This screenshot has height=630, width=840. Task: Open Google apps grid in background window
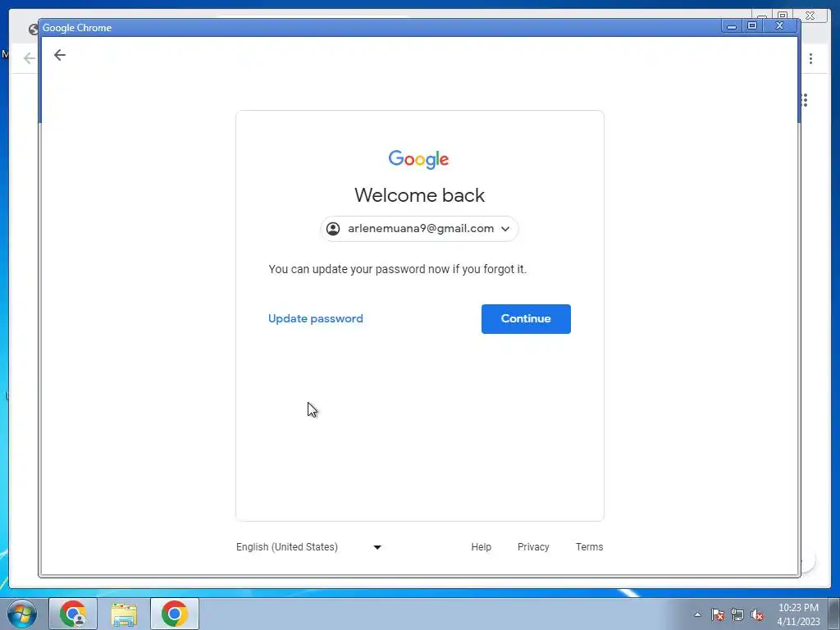805,100
